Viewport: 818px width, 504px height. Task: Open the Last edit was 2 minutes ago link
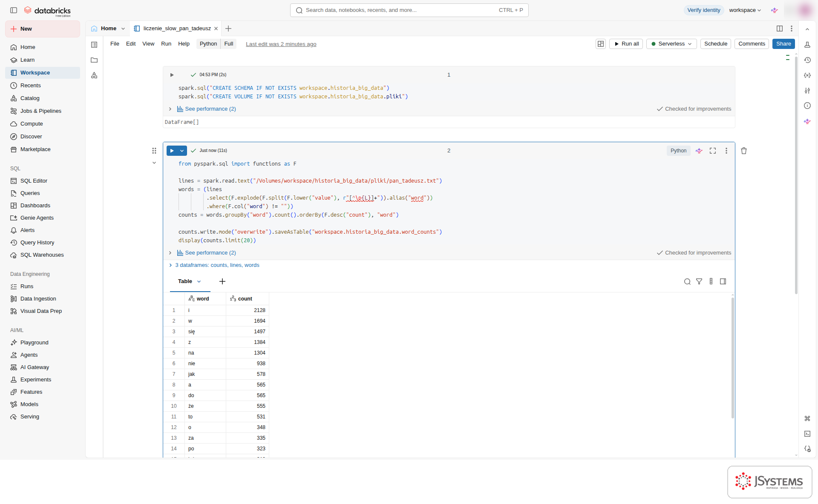click(x=281, y=44)
